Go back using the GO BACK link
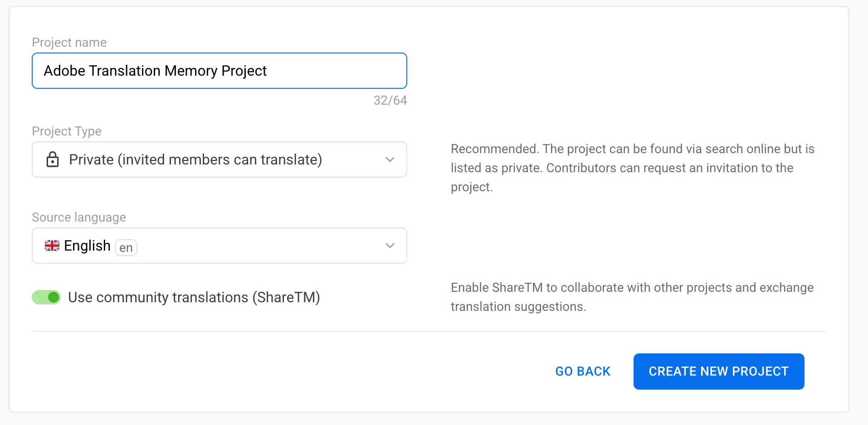 click(x=583, y=372)
